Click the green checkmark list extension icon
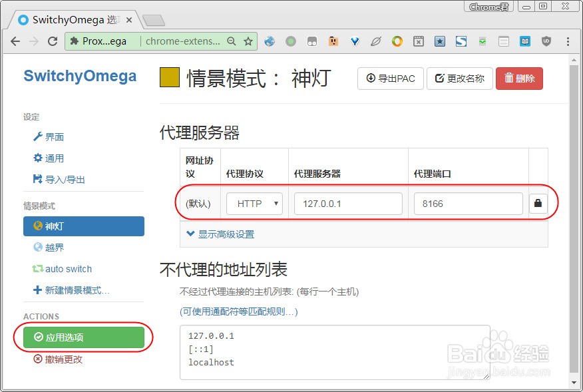This screenshot has height=392, width=583. tap(483, 41)
